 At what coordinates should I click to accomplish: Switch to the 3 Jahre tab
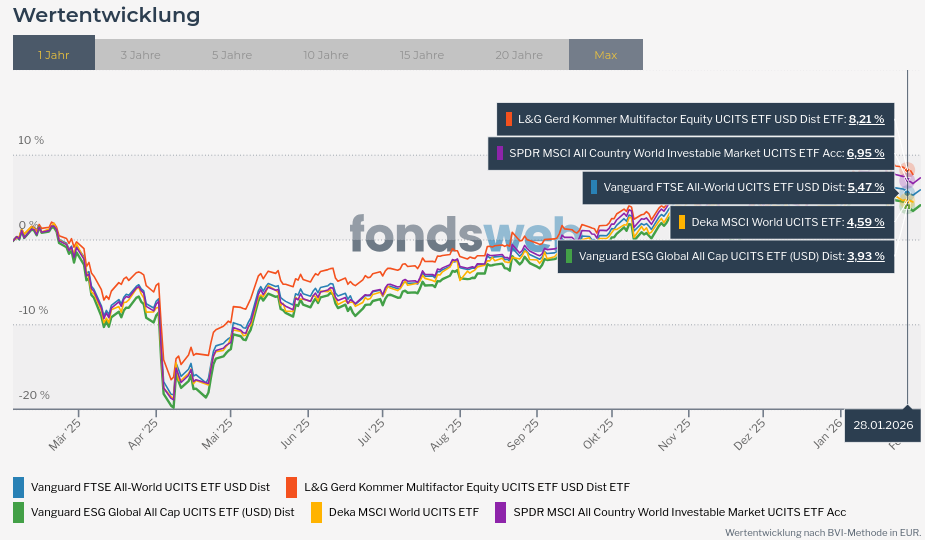[x=140, y=55]
